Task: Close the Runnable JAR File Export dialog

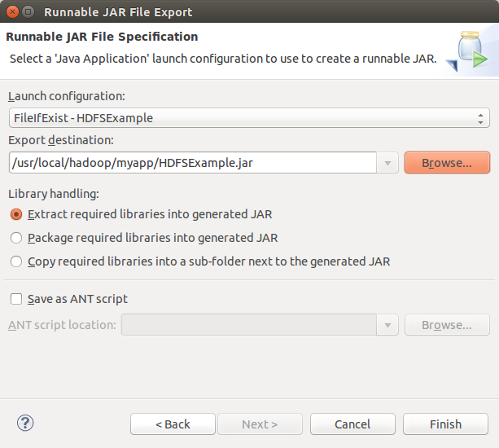Action: tap(12, 11)
